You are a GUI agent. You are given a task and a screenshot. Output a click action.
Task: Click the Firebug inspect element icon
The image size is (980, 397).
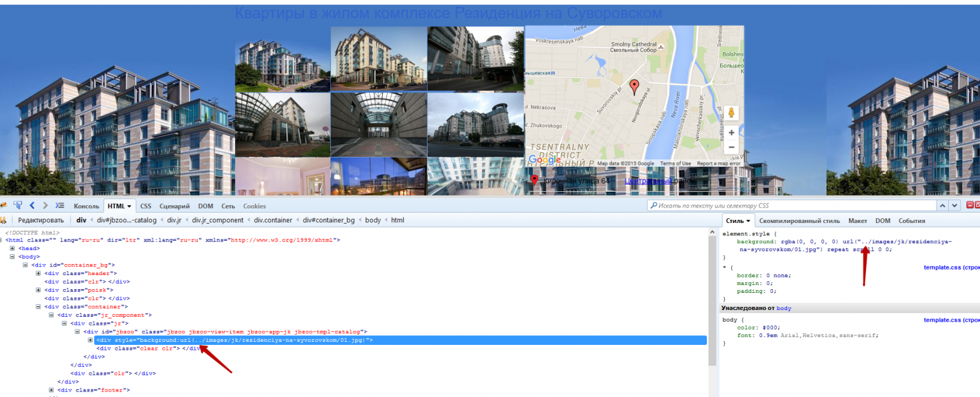(x=18, y=205)
